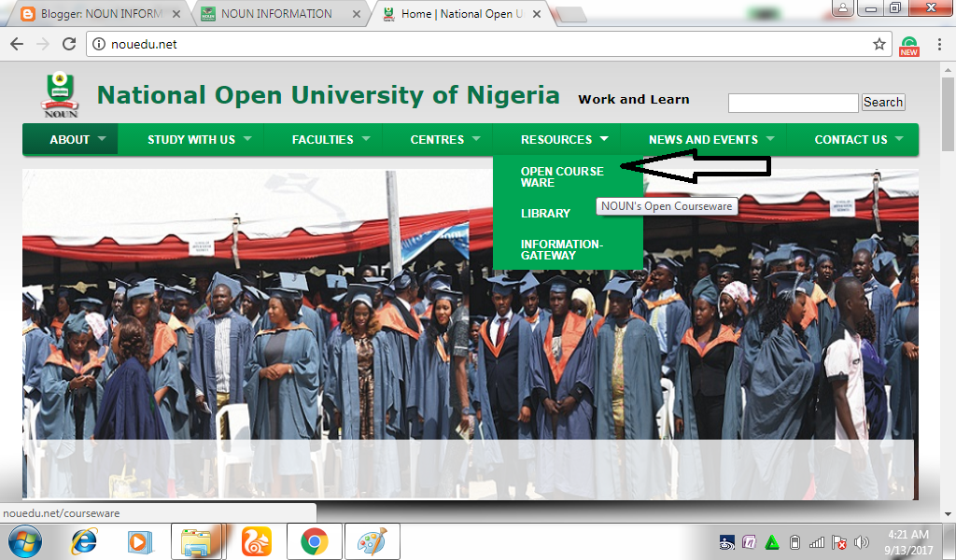956x560 pixels.
Task: Click the browser forward arrow
Action: (43, 44)
